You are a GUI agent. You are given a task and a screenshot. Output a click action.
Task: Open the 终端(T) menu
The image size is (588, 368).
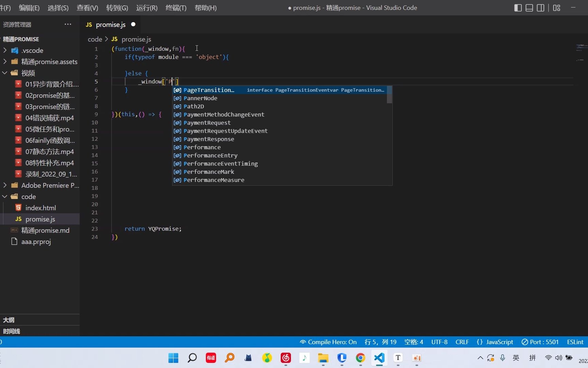tap(176, 8)
